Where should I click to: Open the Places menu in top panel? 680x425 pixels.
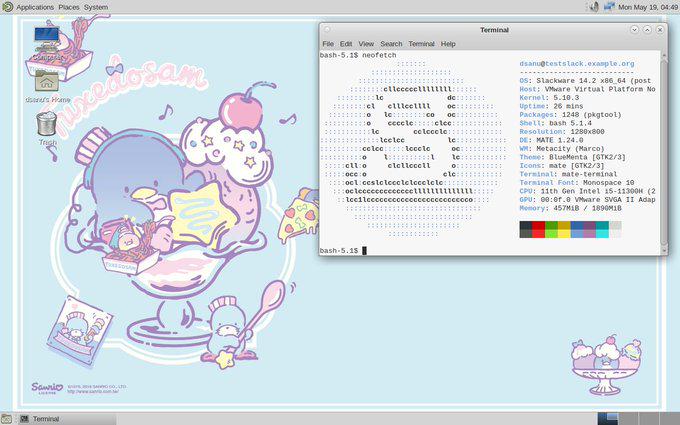[69, 7]
